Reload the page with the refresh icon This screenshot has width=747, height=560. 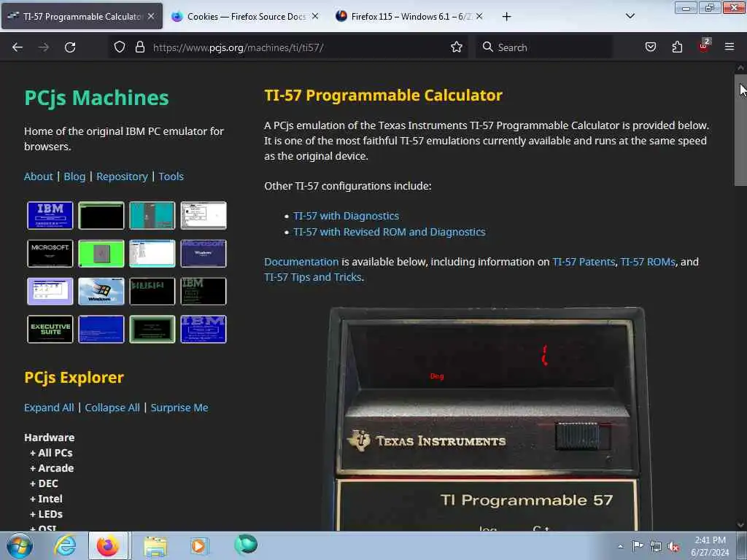click(70, 47)
